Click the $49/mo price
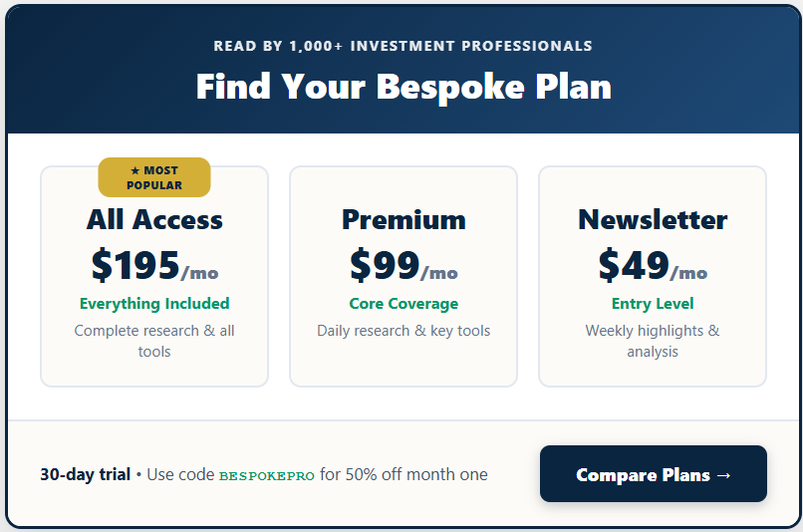Viewport: 803px width, 532px height. tap(653, 265)
